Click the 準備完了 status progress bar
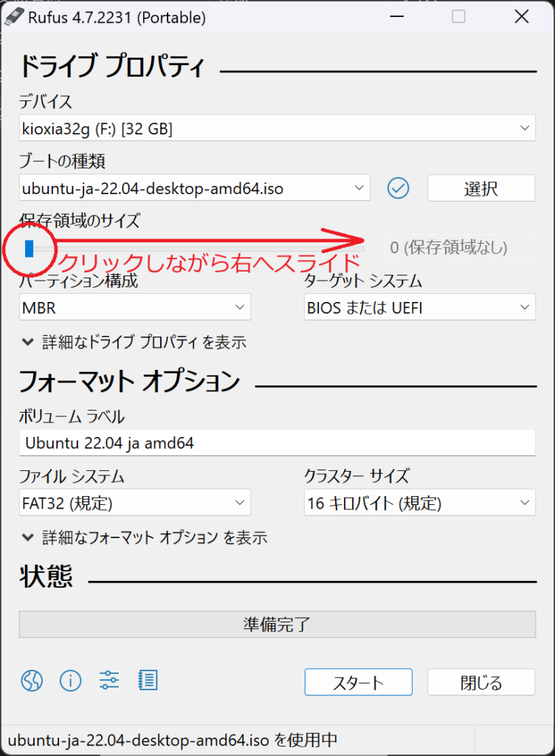The width and height of the screenshot is (555, 756). click(x=277, y=625)
